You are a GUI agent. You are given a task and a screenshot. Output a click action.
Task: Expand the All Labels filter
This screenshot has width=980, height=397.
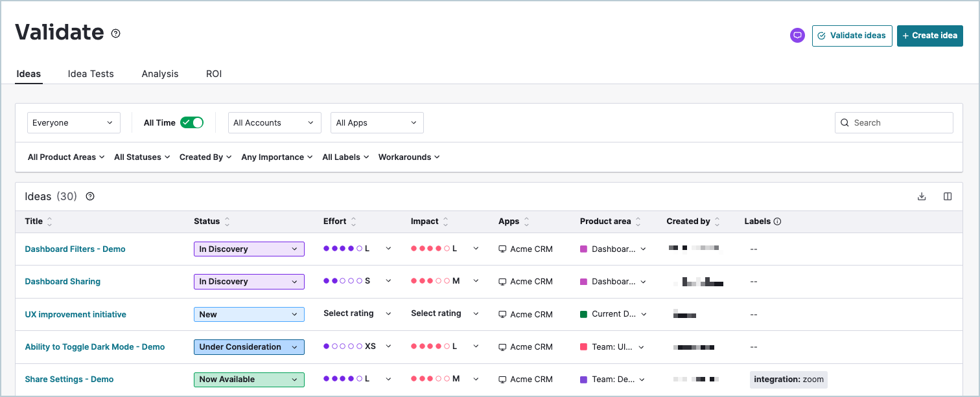pos(345,157)
